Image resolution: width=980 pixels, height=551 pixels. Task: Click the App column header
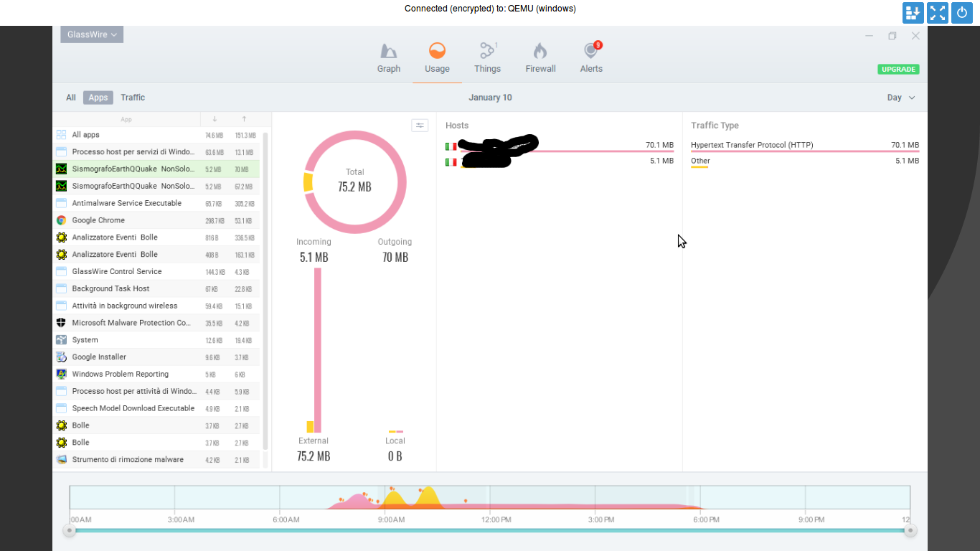click(x=126, y=119)
